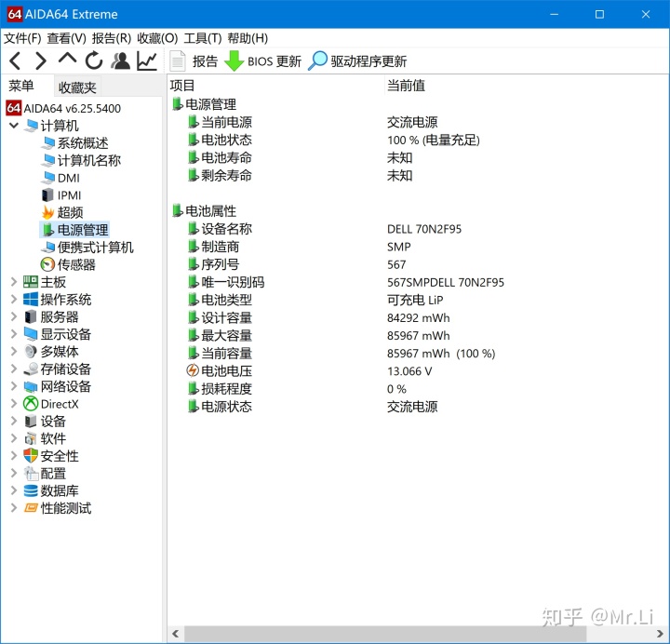Select AIDA64 v6.25.5400 root item
Screen dimensions: 670x644
coord(63,108)
